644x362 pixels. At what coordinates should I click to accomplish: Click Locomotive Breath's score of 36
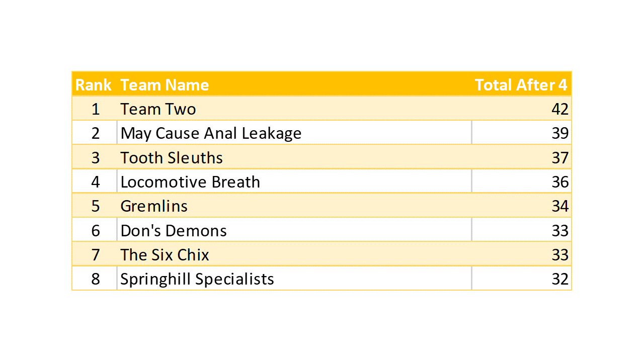click(559, 182)
